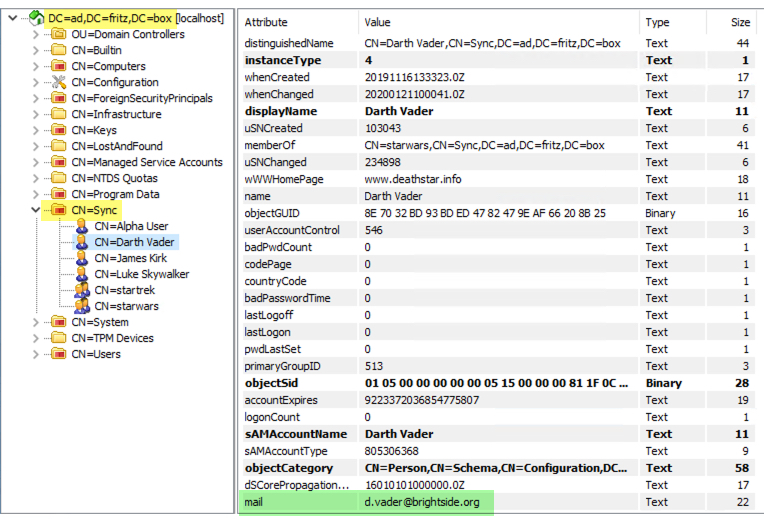Click the CN=Program Data folder icon
The height and width of the screenshot is (526, 764).
58,194
